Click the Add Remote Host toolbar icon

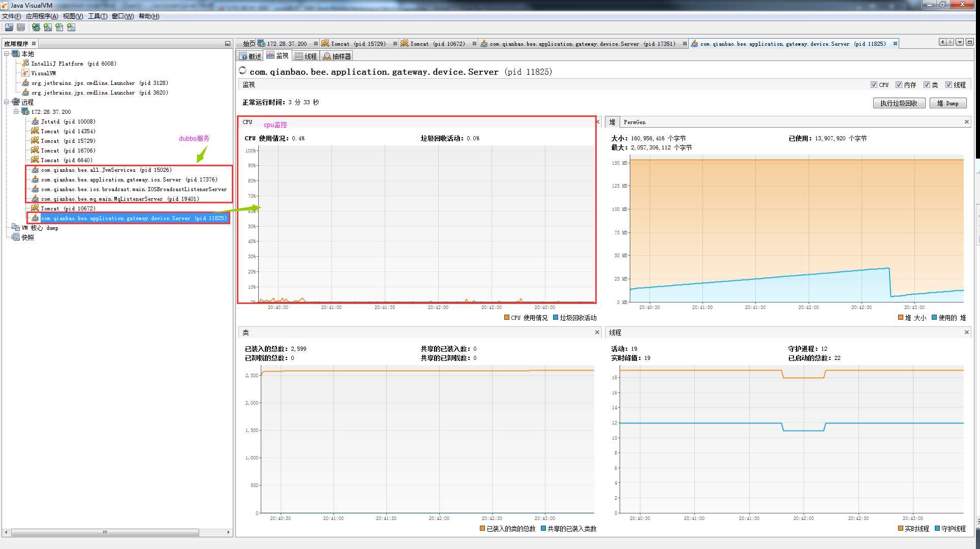pos(36,27)
